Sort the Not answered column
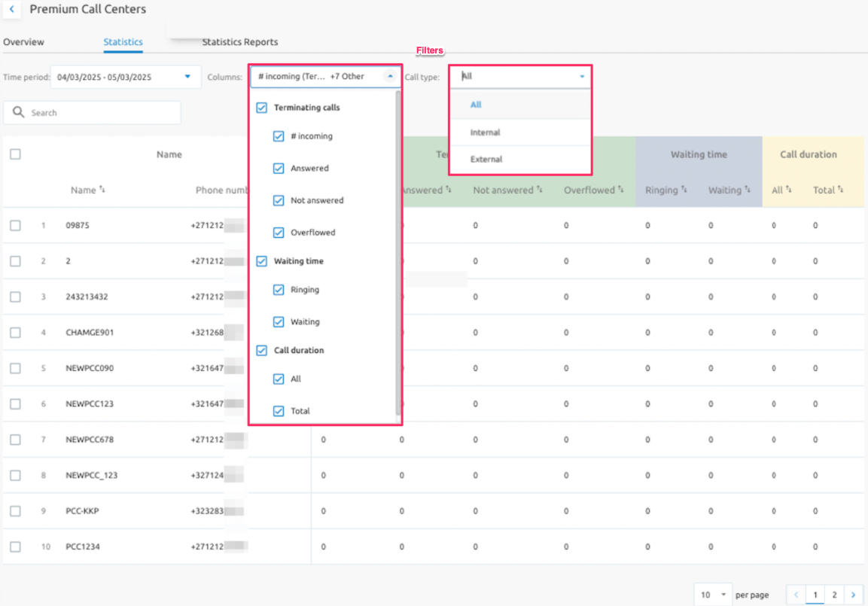 coord(539,190)
